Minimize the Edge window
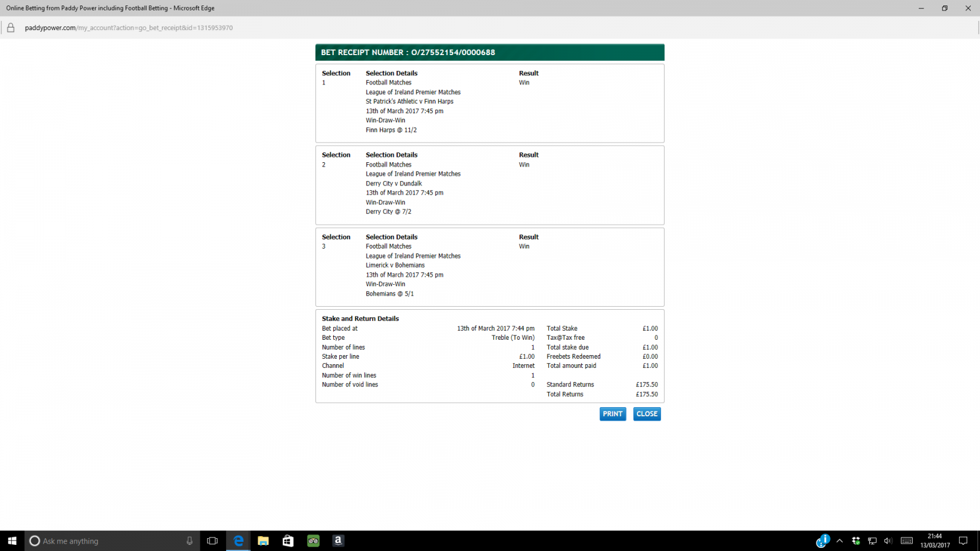The height and width of the screenshot is (551, 980). [921, 8]
